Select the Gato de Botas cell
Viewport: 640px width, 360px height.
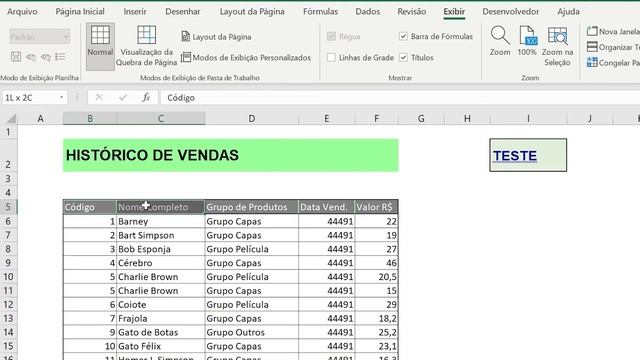(x=160, y=332)
